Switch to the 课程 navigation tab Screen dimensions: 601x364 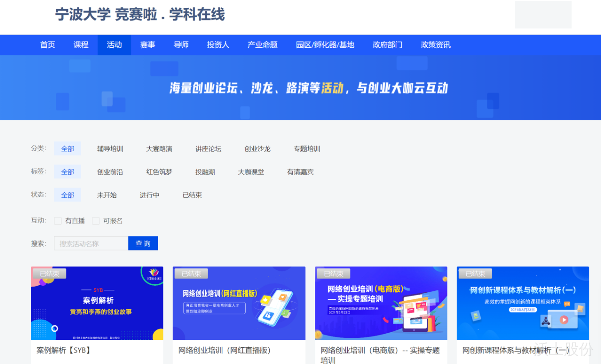[81, 45]
